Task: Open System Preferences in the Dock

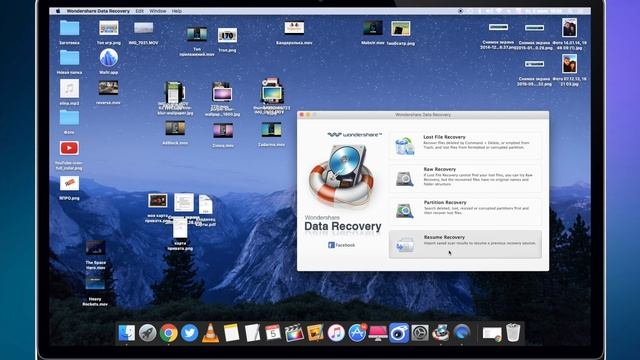Action: coord(420,333)
